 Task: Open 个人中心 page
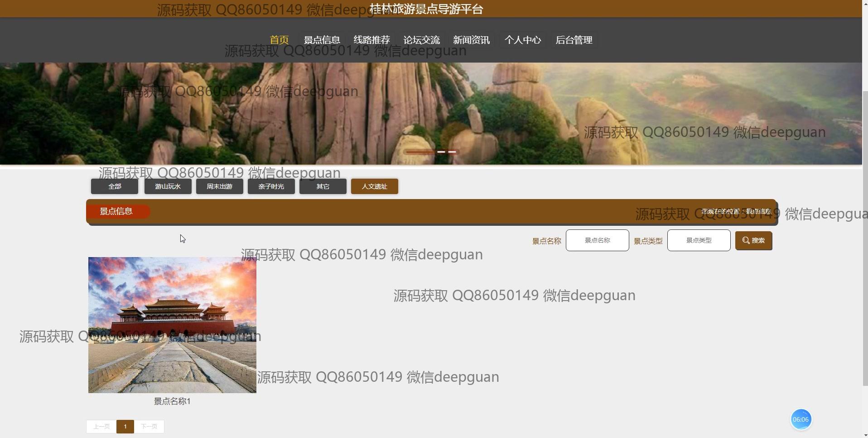coord(522,40)
